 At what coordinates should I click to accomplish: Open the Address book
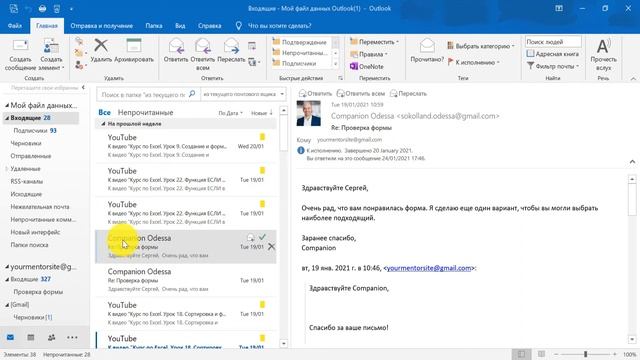pos(553,54)
